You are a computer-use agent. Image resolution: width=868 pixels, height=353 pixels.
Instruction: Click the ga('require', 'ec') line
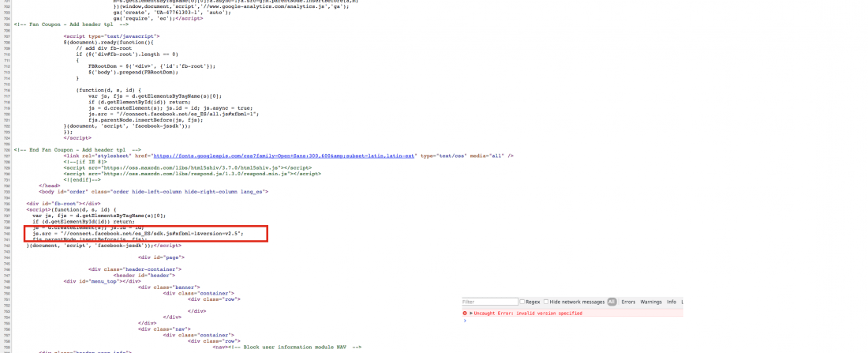click(x=158, y=18)
